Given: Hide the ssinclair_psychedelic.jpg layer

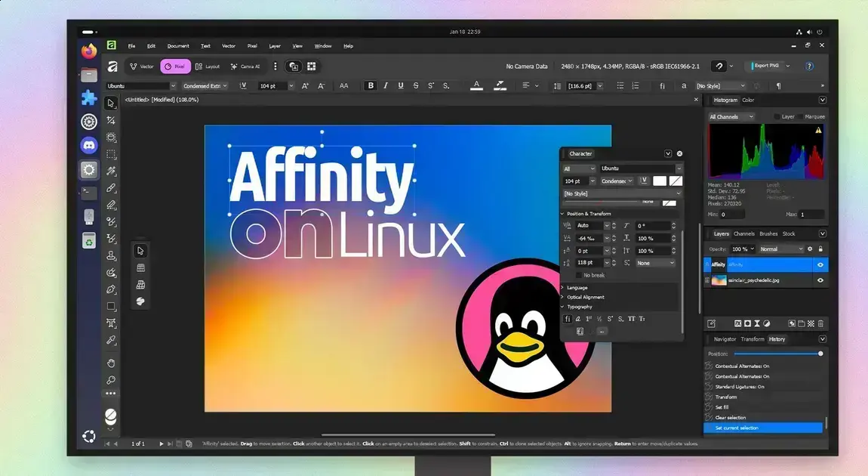Looking at the screenshot, I should tap(820, 280).
